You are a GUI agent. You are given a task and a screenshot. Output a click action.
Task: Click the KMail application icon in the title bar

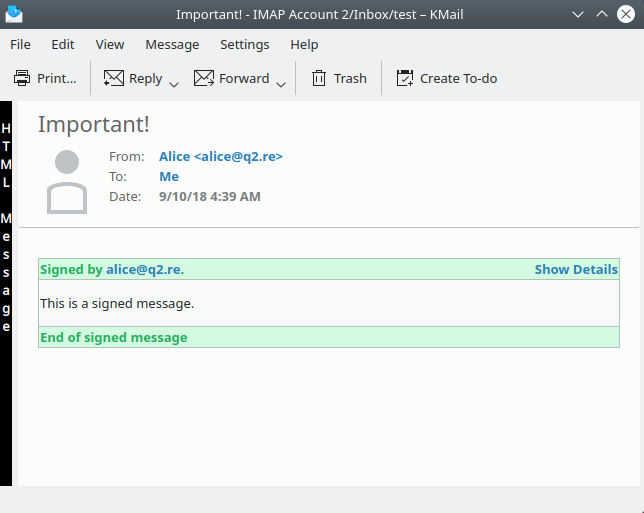pos(14,15)
